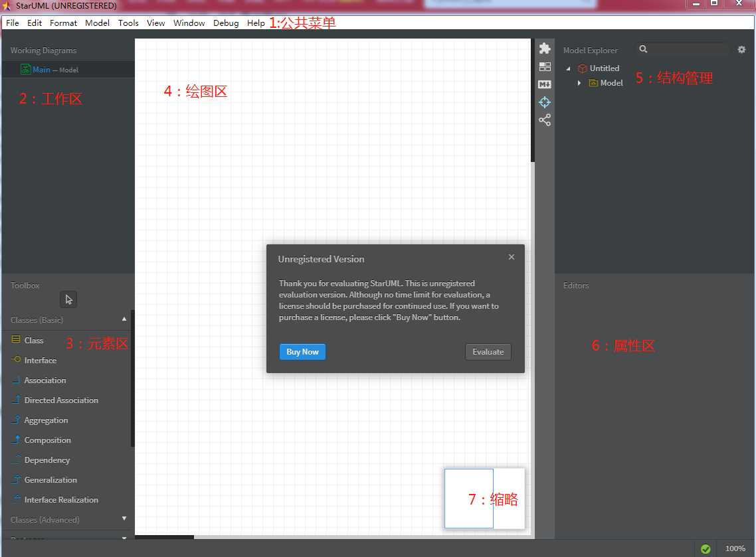
Task: Click the 'Editors' panel heading
Action: [576, 285]
